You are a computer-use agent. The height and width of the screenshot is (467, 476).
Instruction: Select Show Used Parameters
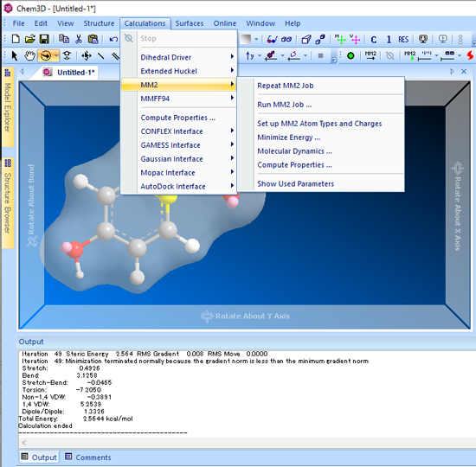tap(321, 184)
